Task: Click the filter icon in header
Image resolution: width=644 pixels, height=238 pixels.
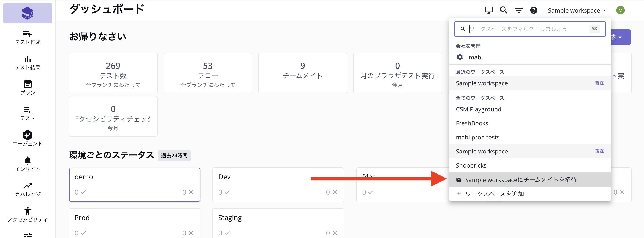Action: pos(519,10)
